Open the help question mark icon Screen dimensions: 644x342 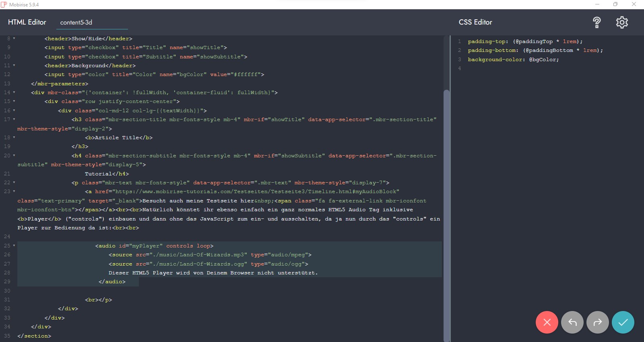pyautogui.click(x=597, y=23)
